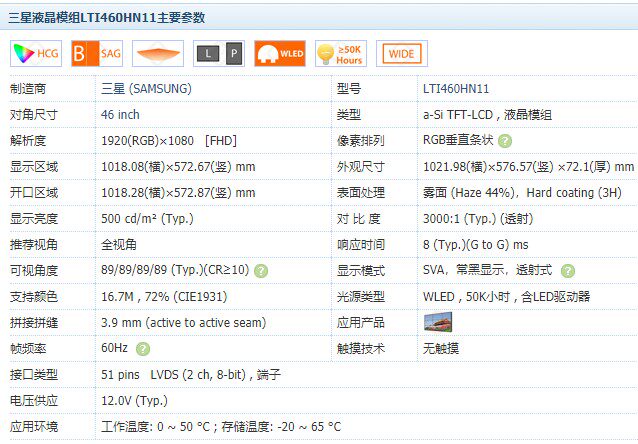This screenshot has height=444, width=638.
Task: Click the WIDE temperature icon
Action: (x=402, y=53)
